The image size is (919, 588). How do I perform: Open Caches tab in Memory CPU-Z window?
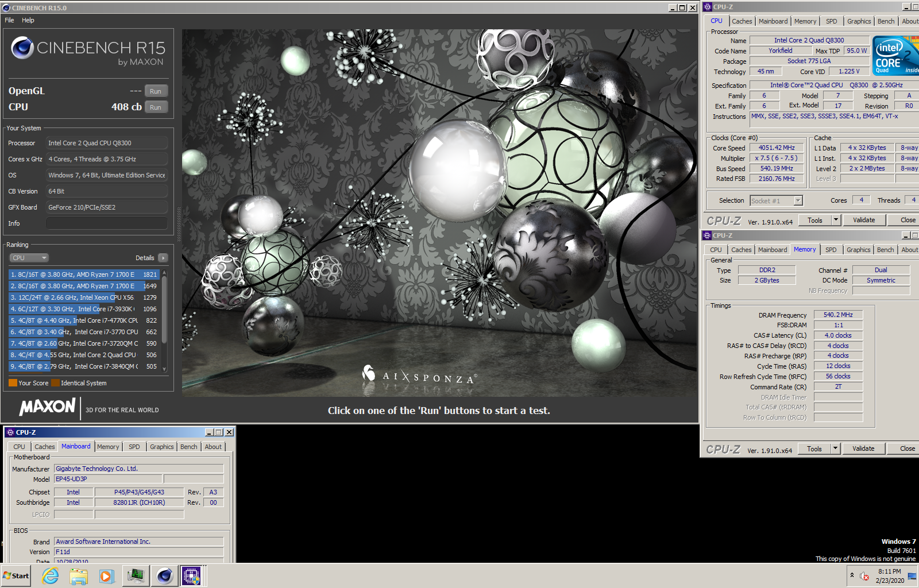(x=741, y=250)
